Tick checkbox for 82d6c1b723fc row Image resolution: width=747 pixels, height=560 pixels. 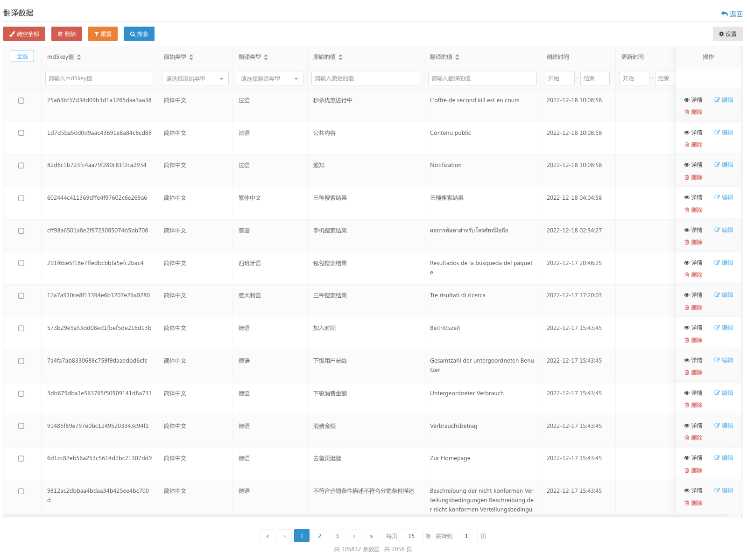21,166
